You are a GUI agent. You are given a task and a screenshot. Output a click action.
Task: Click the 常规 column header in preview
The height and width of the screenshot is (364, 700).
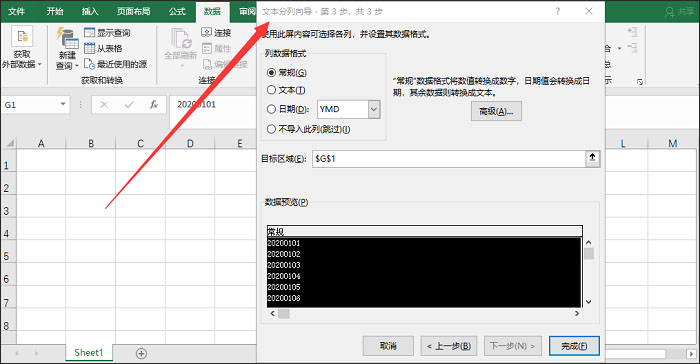(425, 231)
